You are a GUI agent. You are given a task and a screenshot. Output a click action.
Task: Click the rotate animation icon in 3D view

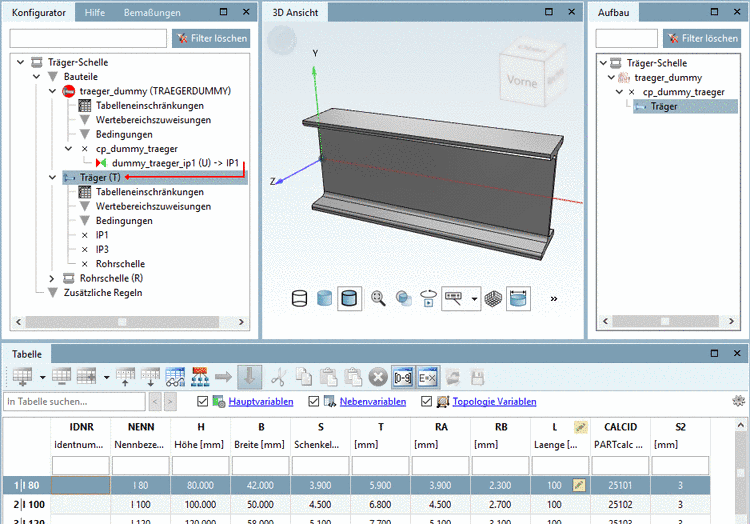pos(429,298)
